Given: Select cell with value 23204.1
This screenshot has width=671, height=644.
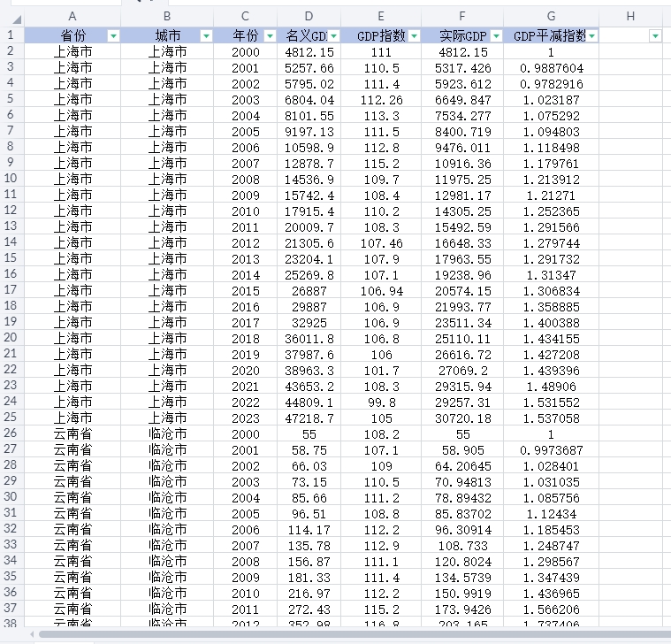Looking at the screenshot, I should point(309,258).
